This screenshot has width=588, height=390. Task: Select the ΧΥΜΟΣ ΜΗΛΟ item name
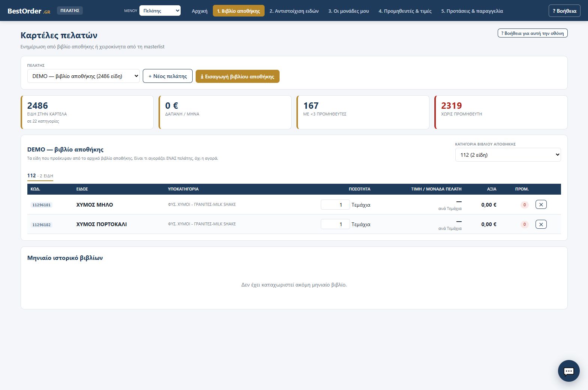click(94, 205)
